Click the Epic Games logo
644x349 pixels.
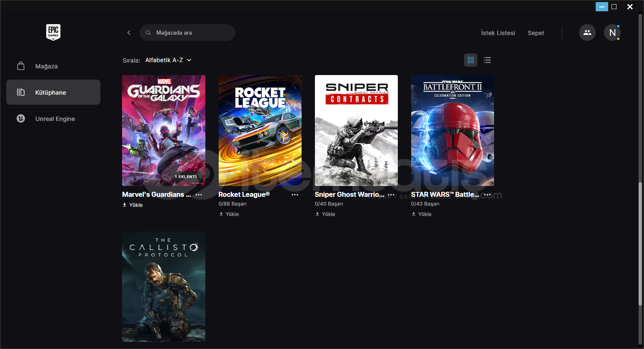pos(53,32)
